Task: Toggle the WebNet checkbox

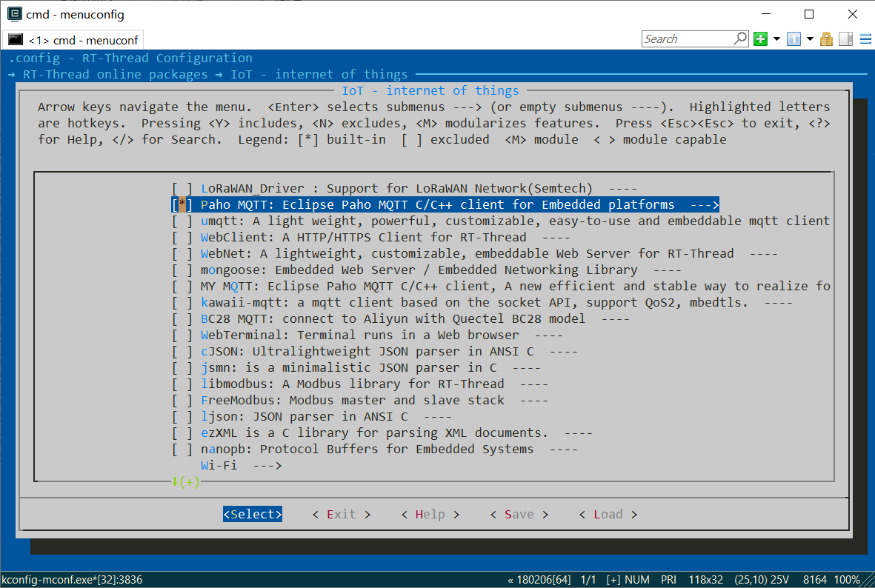Action: 182,253
